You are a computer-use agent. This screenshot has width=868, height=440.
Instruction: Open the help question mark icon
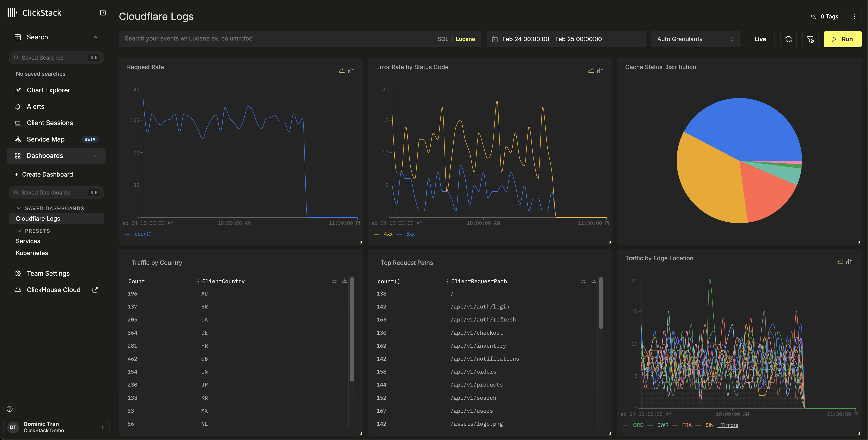pos(9,409)
